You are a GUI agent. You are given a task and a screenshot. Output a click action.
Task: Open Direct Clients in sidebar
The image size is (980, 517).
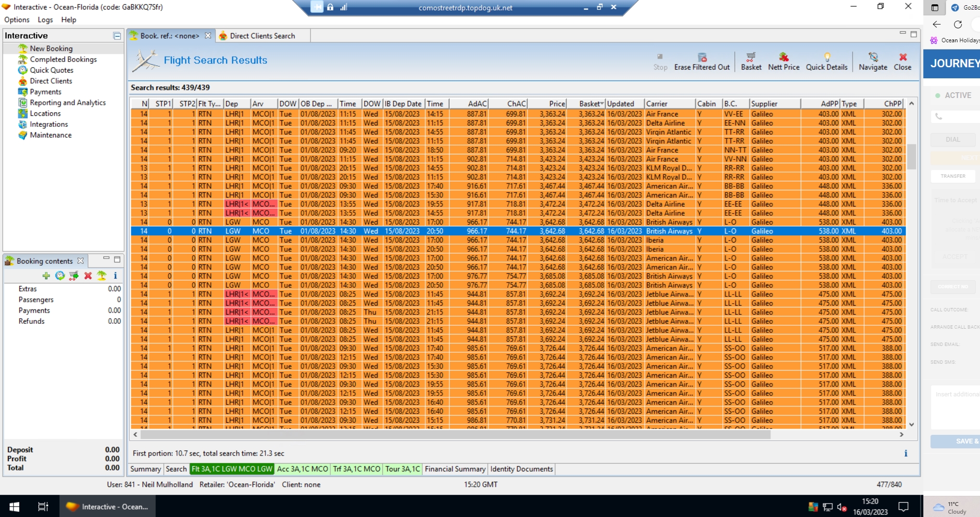click(51, 81)
